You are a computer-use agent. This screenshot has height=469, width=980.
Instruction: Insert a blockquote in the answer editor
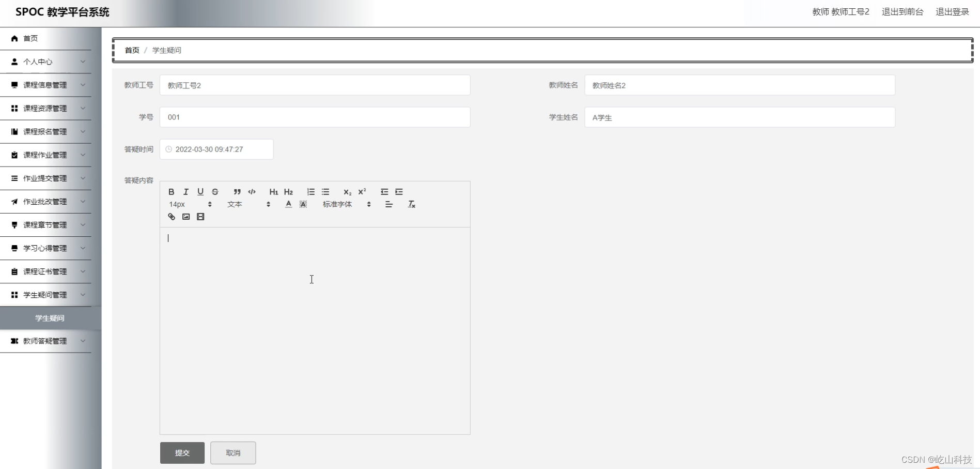pos(237,192)
